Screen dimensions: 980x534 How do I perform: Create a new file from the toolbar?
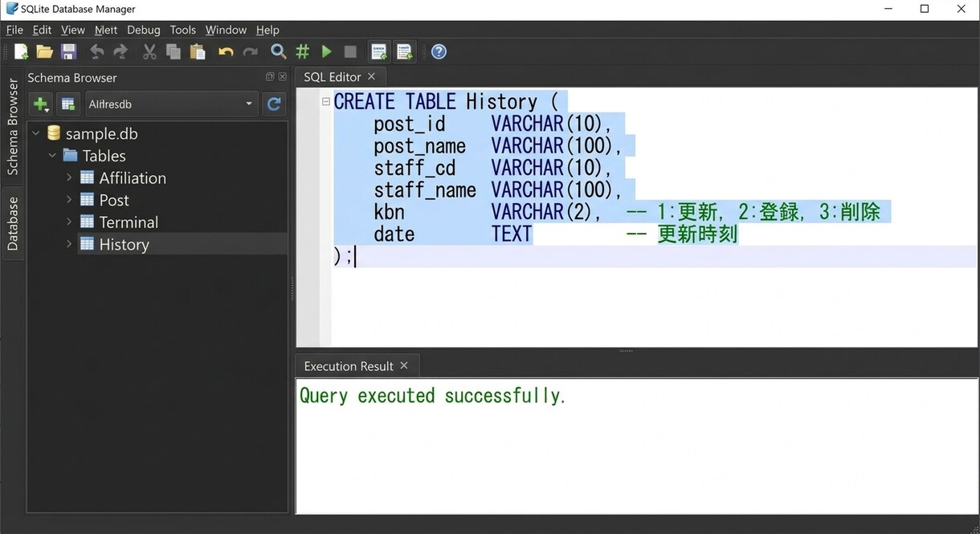[x=22, y=52]
